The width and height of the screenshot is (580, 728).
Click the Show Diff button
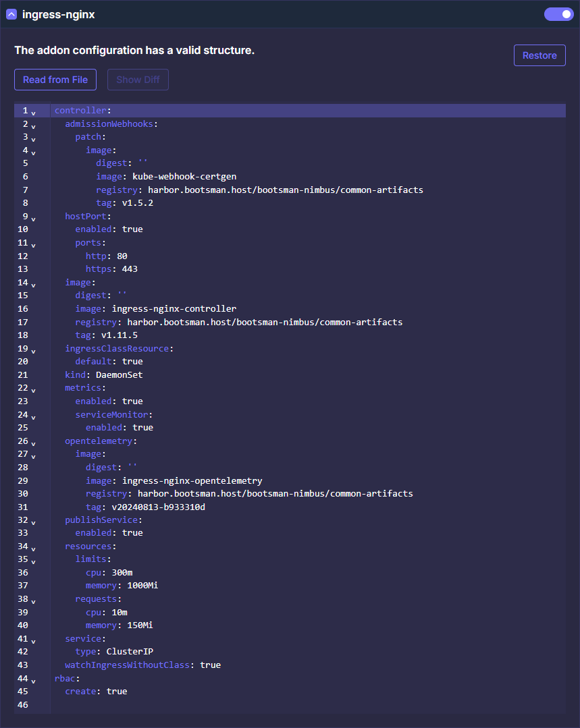[x=138, y=80]
